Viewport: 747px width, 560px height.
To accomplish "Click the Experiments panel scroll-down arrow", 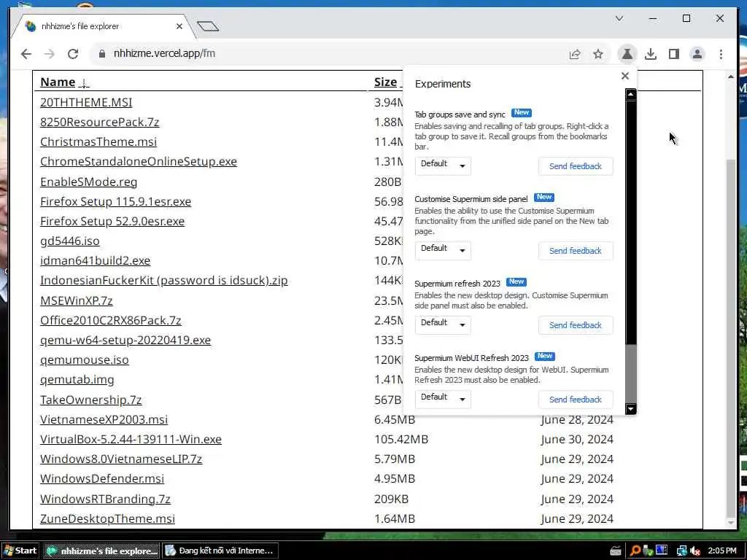I will click(x=631, y=408).
